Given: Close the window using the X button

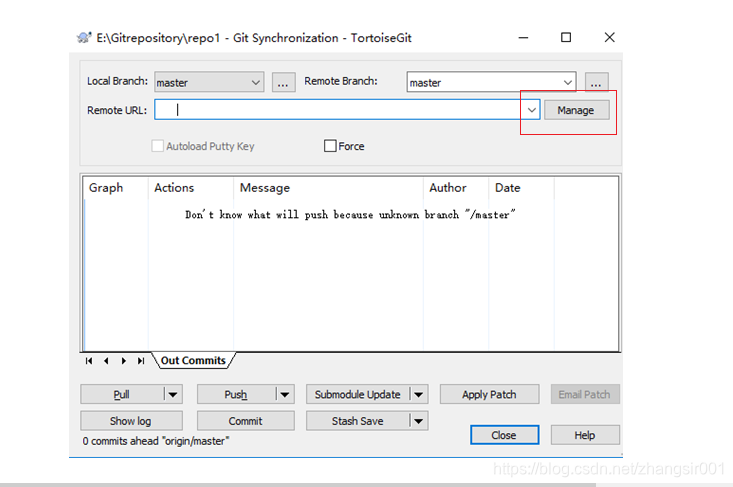Looking at the screenshot, I should [x=610, y=37].
